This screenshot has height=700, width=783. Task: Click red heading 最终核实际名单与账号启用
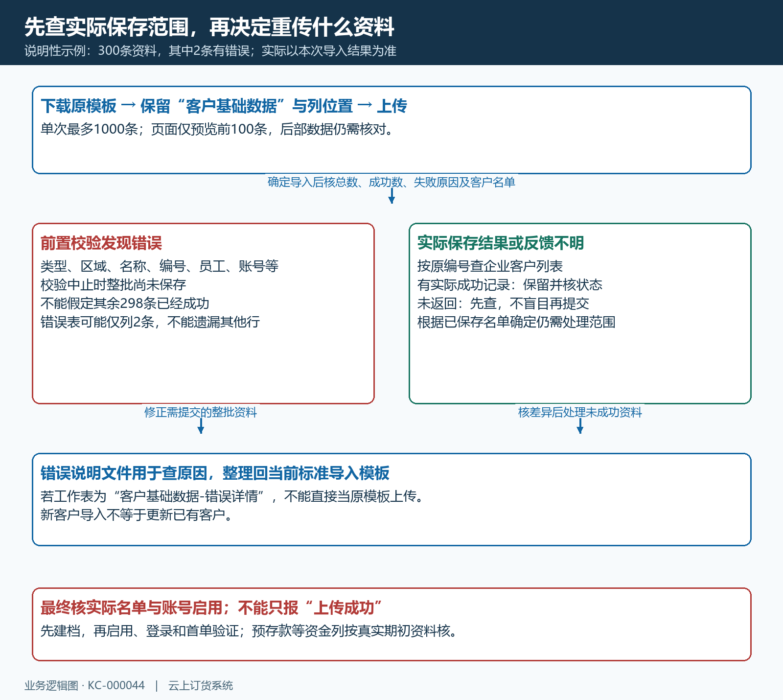[x=210, y=607]
